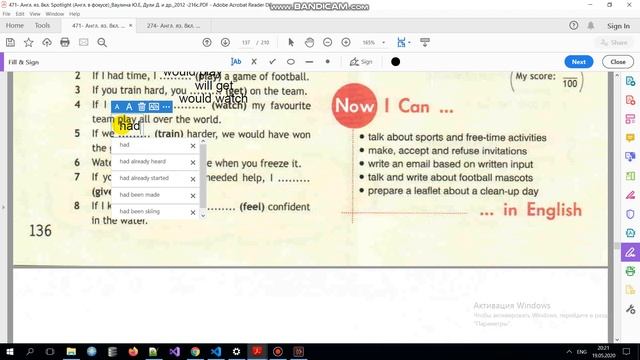This screenshot has height=360, width=640.
Task: Switch to the Home tab
Action: (x=15, y=26)
